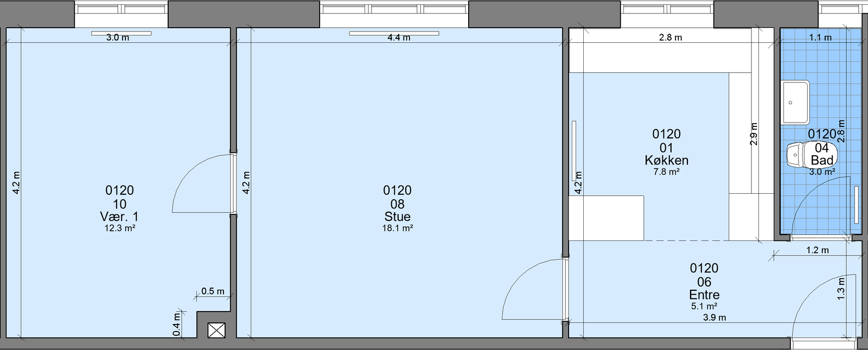The height and width of the screenshot is (350, 868).
Task: Select the door swing in Vær. 1
Action: [202, 183]
